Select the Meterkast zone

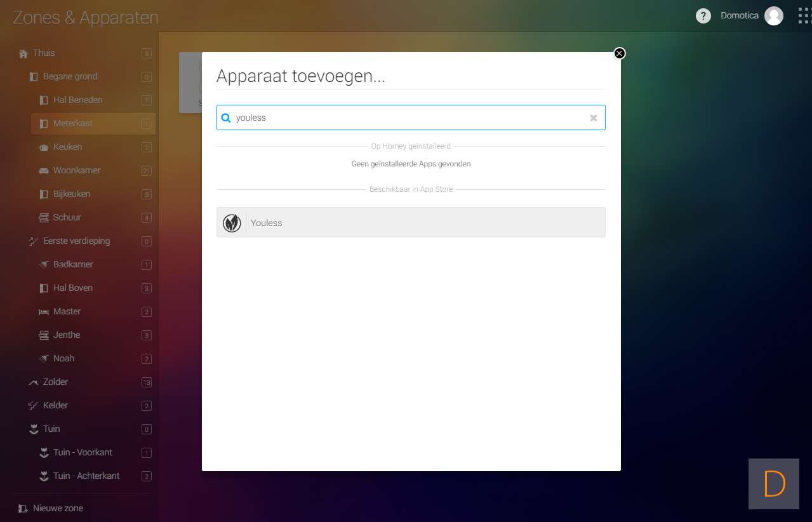pyautogui.click(x=93, y=124)
